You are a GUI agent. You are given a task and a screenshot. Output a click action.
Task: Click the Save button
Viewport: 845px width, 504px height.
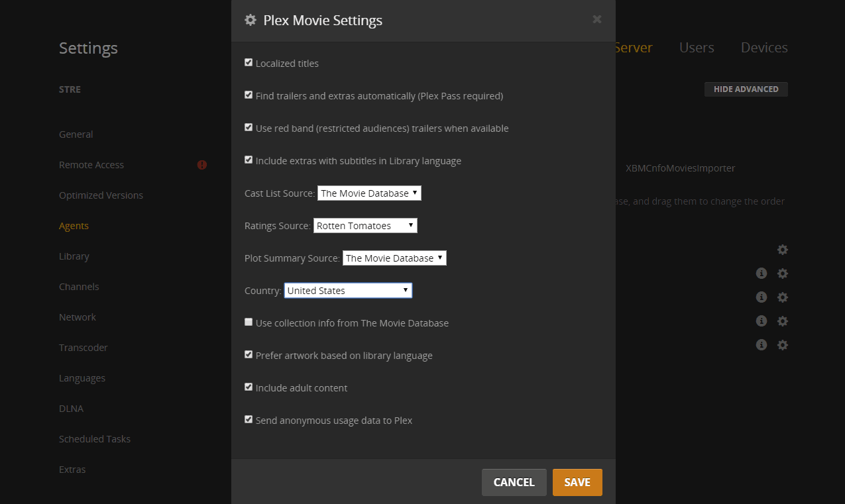(577, 482)
